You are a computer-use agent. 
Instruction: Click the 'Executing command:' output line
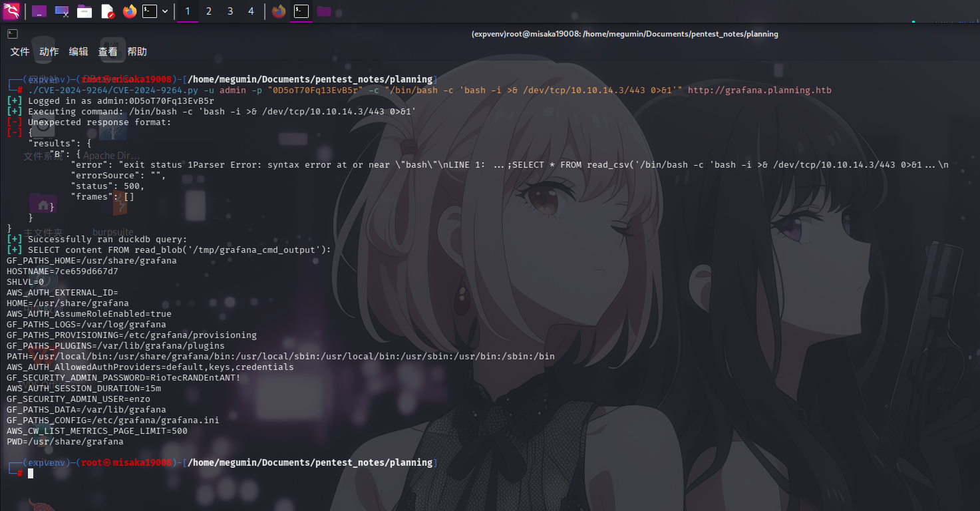212,111
